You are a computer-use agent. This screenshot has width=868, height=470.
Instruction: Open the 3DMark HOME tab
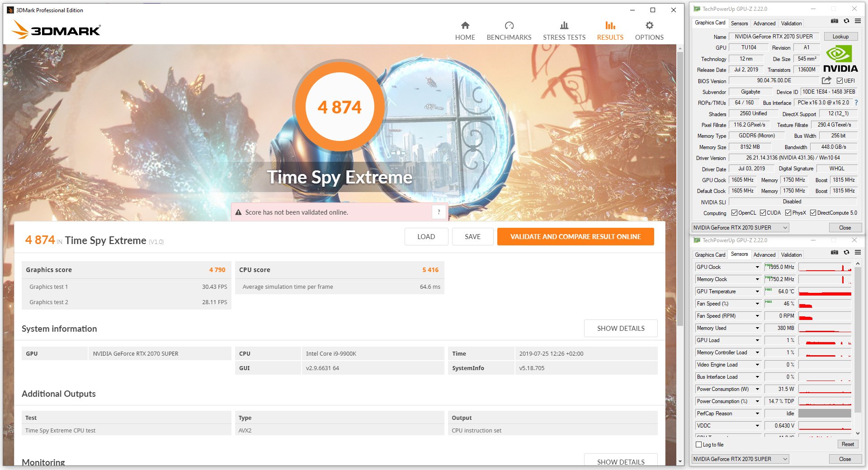pos(465,31)
